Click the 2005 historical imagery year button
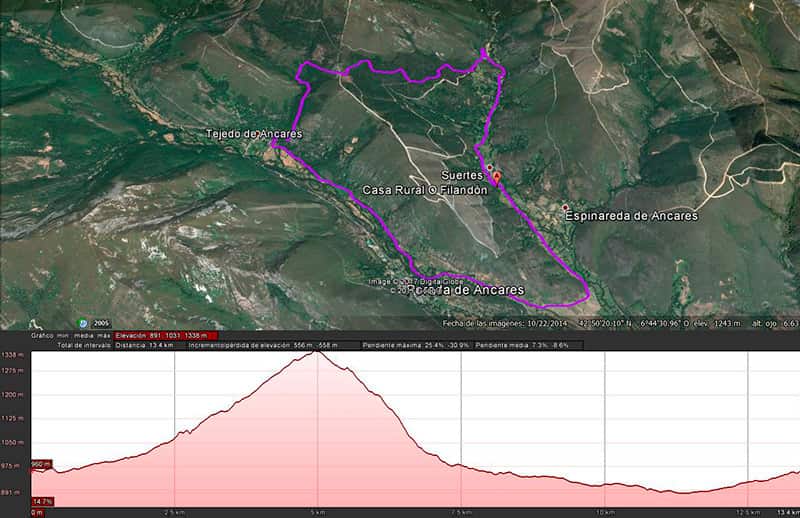The height and width of the screenshot is (518, 800). tap(101, 324)
